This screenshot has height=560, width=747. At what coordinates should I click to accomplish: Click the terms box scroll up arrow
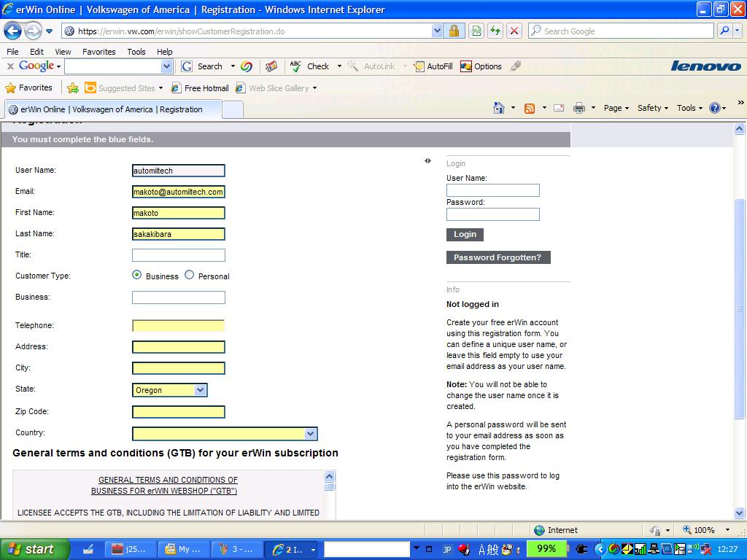point(329,475)
